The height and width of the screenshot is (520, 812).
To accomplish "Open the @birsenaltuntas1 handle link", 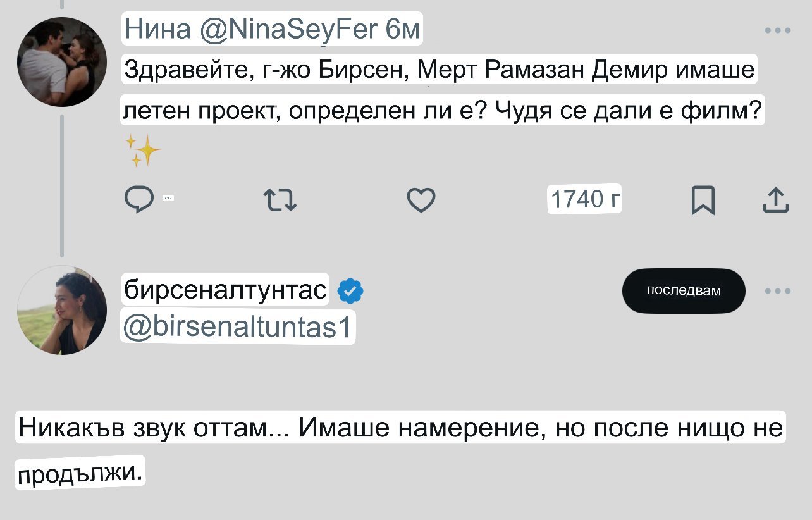I will (238, 328).
